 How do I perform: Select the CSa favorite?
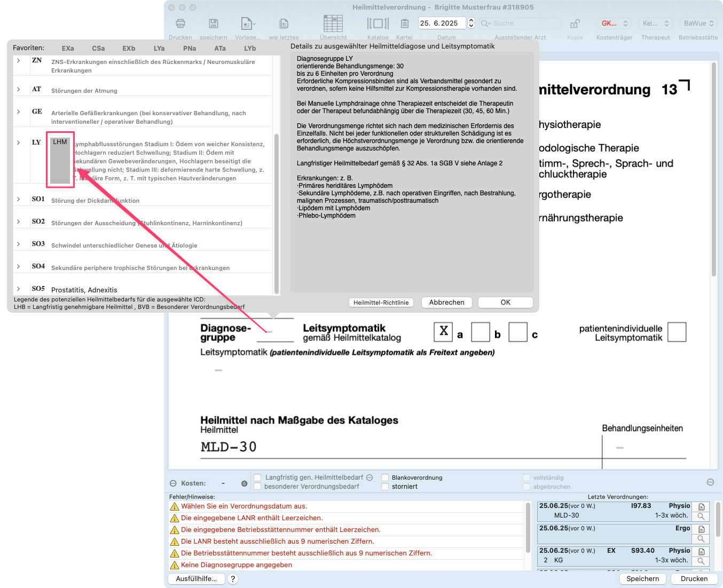(x=98, y=49)
